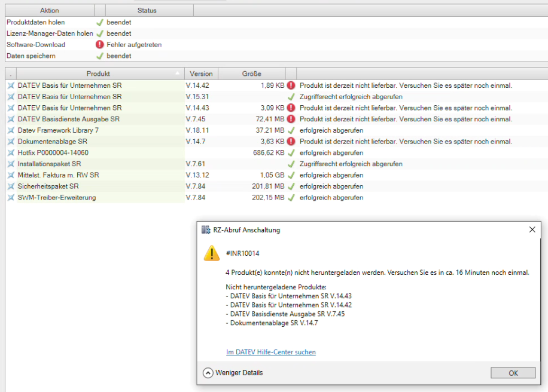The height and width of the screenshot is (392, 548).
Task: Sort the list by the Produkt column header
Action: [x=98, y=74]
